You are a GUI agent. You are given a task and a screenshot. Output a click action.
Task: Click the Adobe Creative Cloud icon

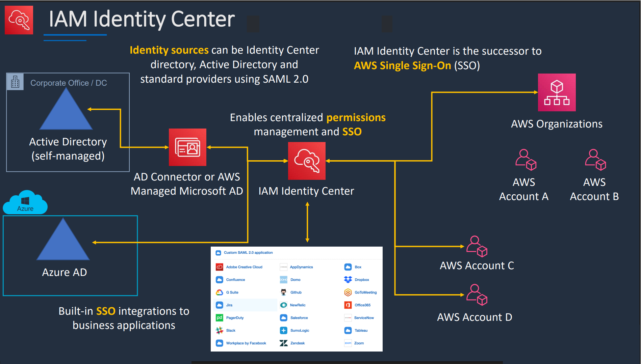click(220, 267)
